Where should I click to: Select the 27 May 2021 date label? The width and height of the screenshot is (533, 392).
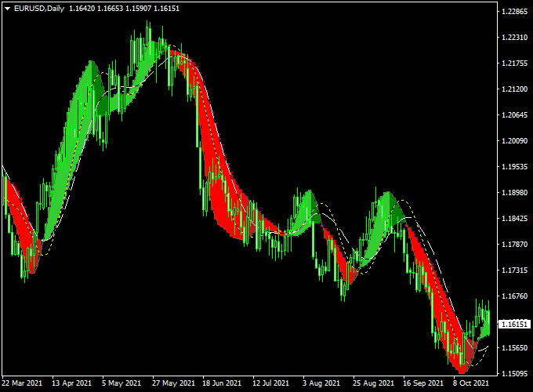tap(173, 383)
